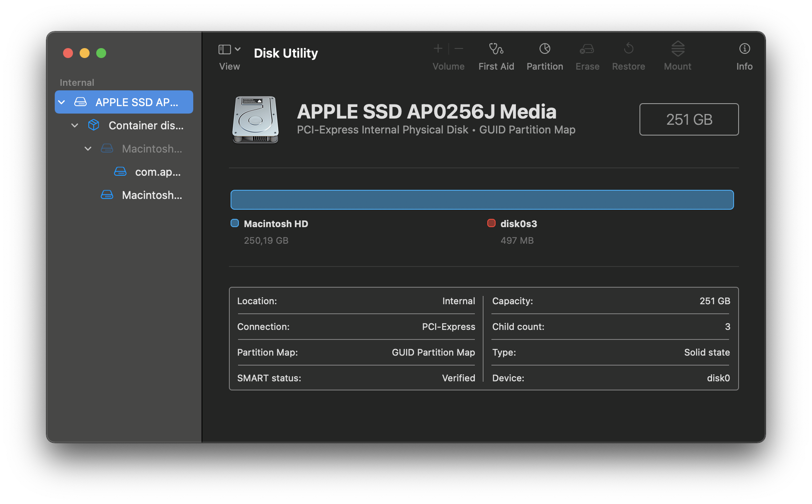Click the blue Macintosh HD legend swatch
Viewport: 812px width, 504px height.
click(235, 223)
